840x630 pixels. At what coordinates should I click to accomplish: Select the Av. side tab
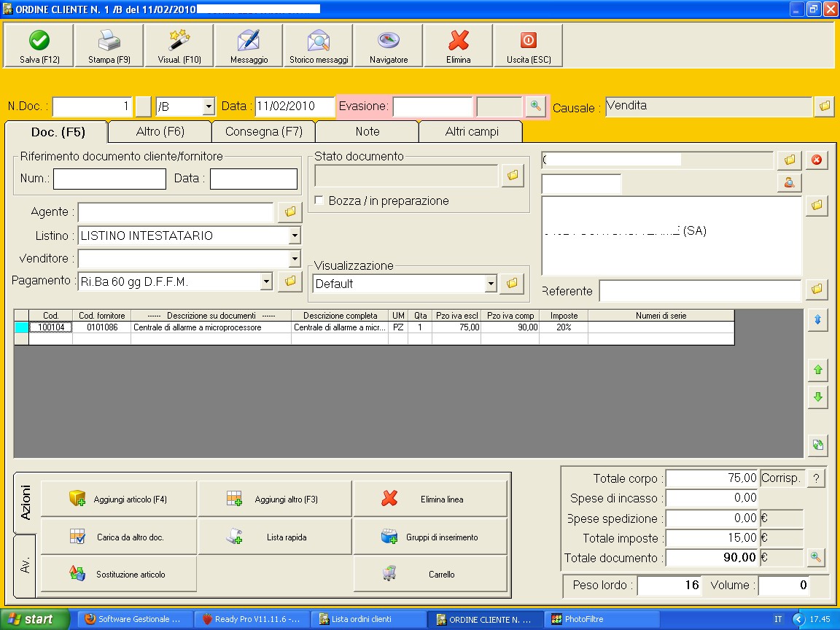[25, 566]
